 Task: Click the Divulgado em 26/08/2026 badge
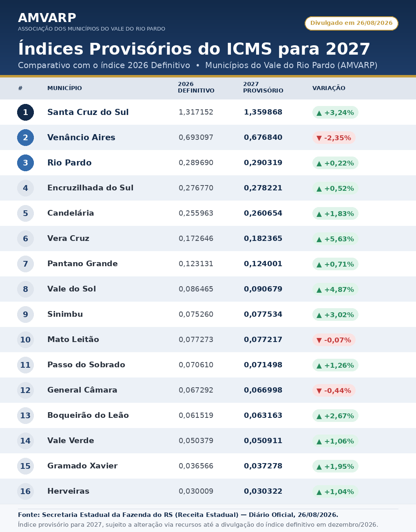coord(352,23)
